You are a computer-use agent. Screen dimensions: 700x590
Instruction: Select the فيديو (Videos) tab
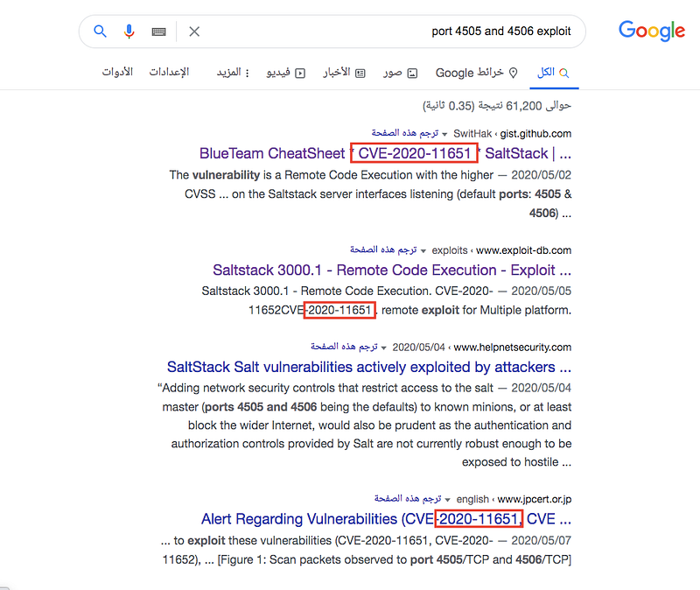point(286,73)
